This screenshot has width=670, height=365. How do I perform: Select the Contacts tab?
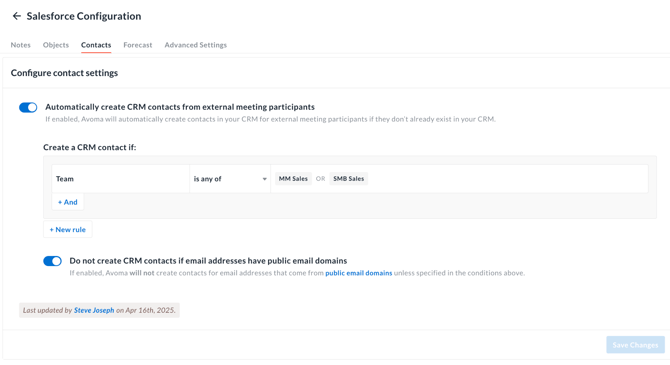tap(96, 45)
